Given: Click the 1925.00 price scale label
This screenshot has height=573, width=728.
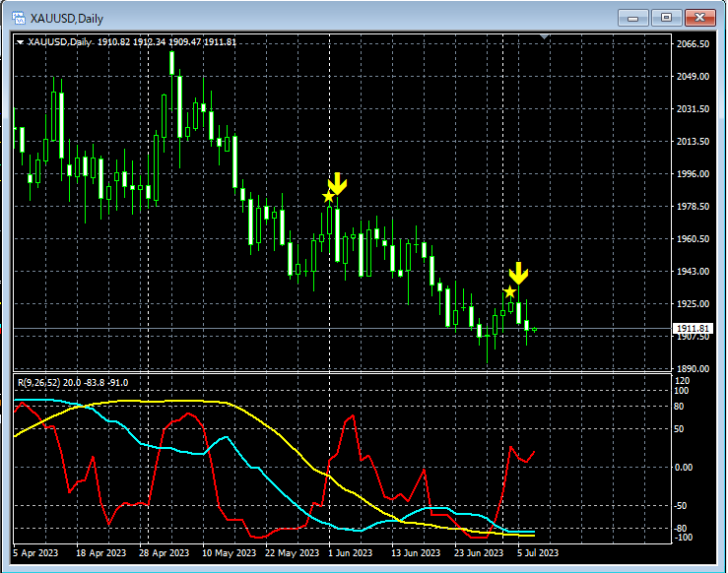Looking at the screenshot, I should click(693, 303).
